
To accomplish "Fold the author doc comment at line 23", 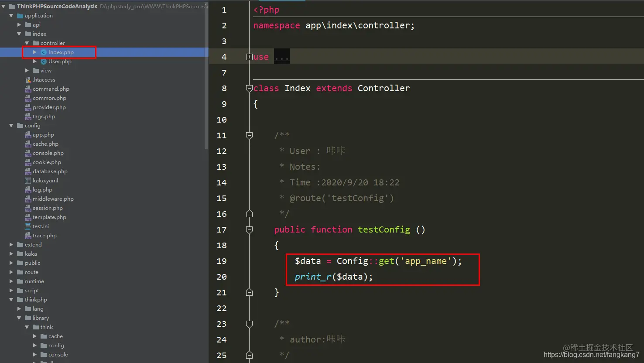I will point(249,324).
